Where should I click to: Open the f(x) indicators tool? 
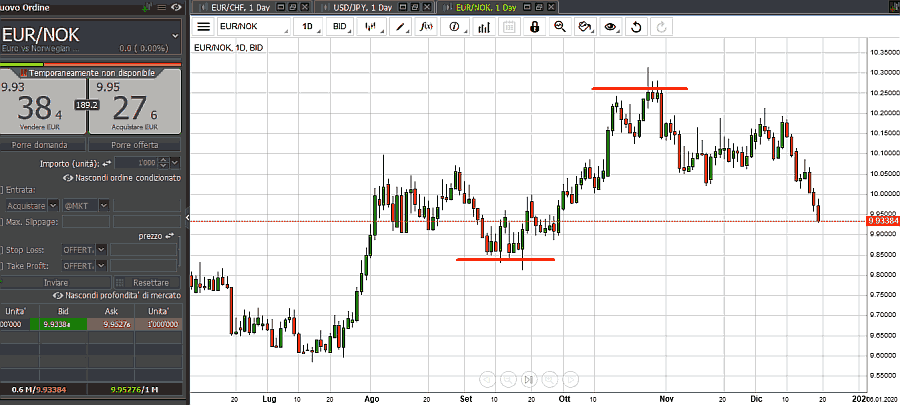click(427, 27)
